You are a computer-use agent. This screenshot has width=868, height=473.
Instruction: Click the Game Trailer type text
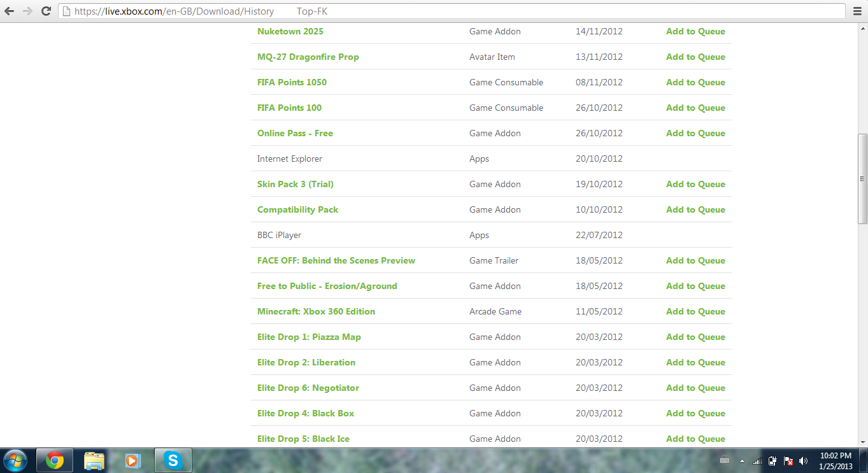pyautogui.click(x=494, y=260)
